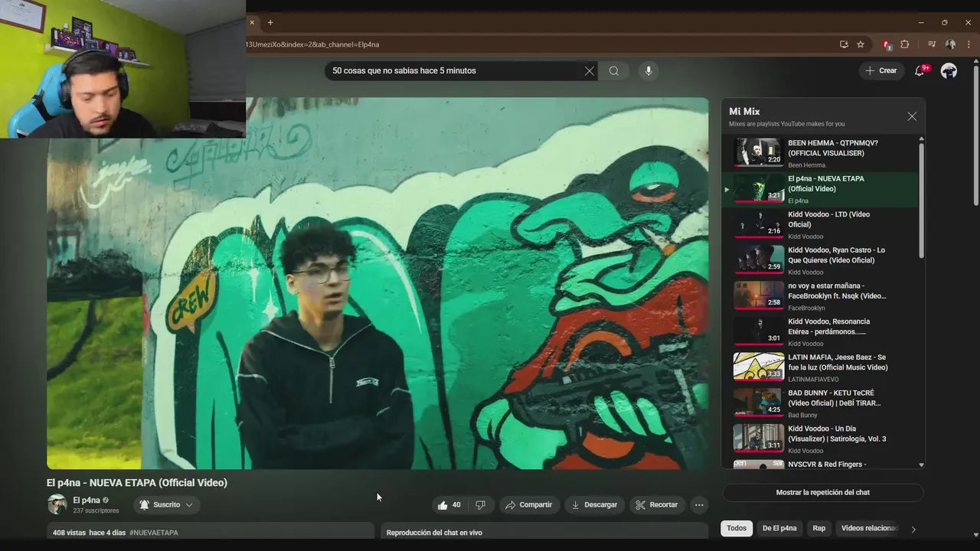
Task: Expand filter chips with right arrow
Action: click(913, 529)
